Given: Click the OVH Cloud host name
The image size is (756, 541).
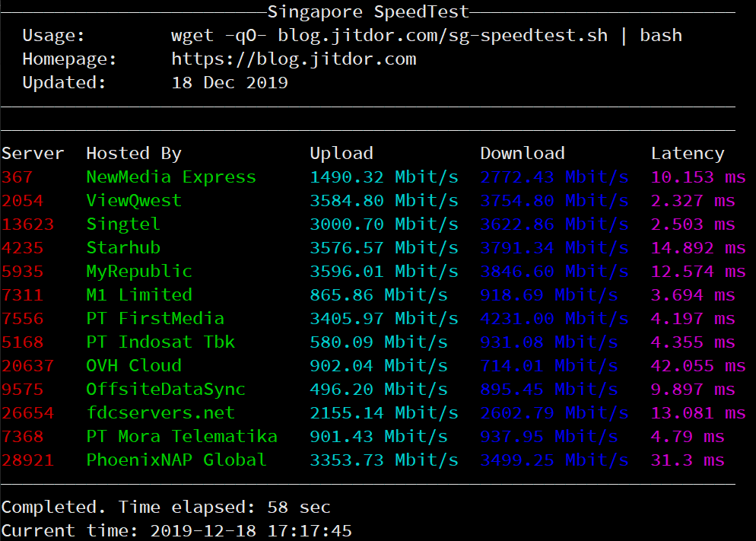Looking at the screenshot, I should pos(134,366).
